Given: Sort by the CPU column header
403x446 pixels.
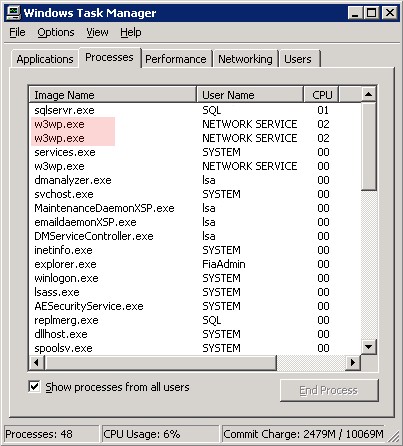Looking at the screenshot, I should tap(321, 95).
